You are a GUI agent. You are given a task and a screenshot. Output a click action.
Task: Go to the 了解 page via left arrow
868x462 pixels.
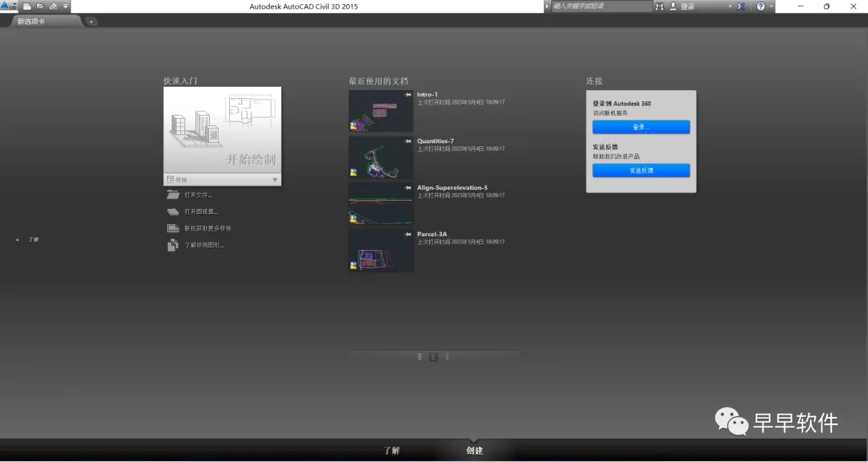17,239
